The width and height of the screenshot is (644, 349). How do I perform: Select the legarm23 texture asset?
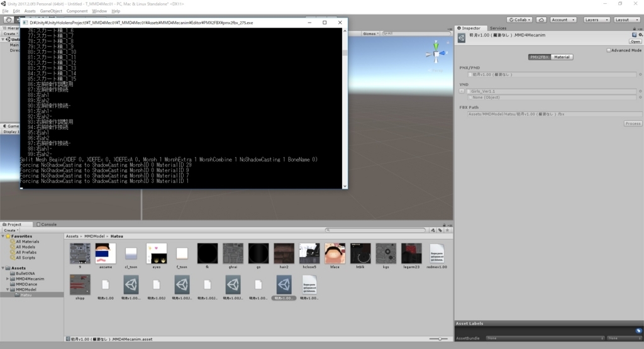coord(411,256)
